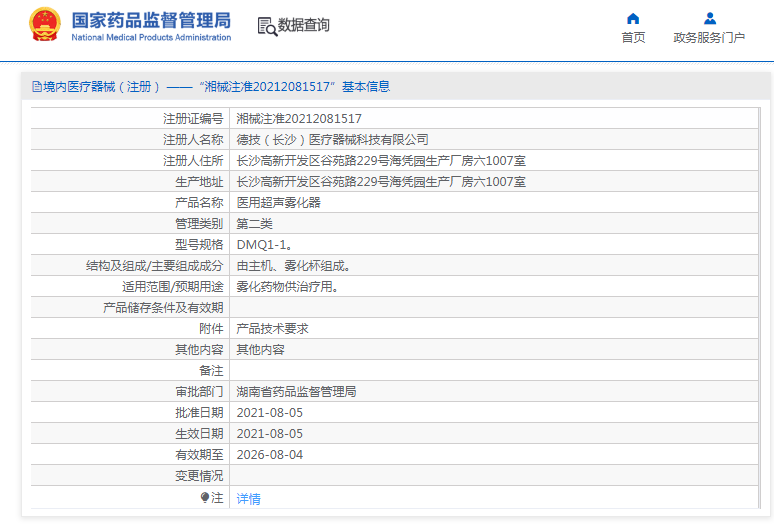Click 雾化药物供治疗用。 cell
Screen dimensions: 774x525
[287, 287]
